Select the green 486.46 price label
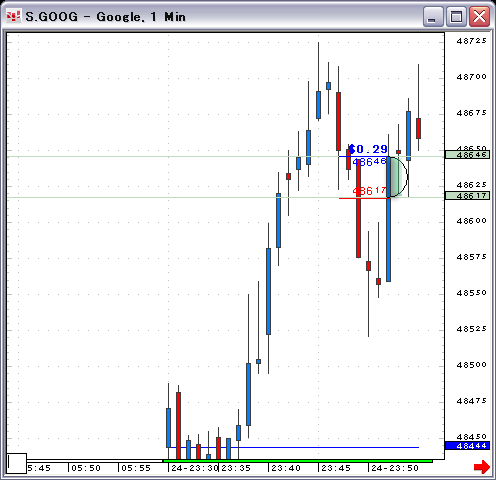This screenshot has height=480, width=496. [467, 155]
